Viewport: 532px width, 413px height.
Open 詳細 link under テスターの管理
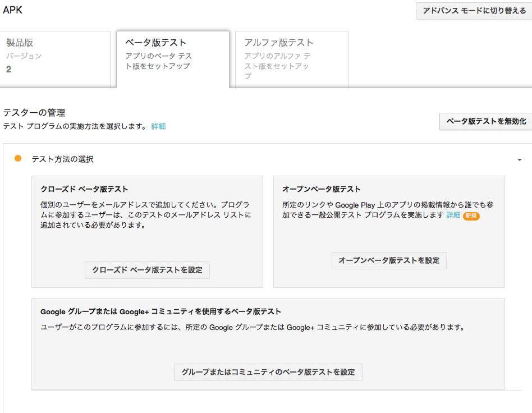tap(158, 127)
